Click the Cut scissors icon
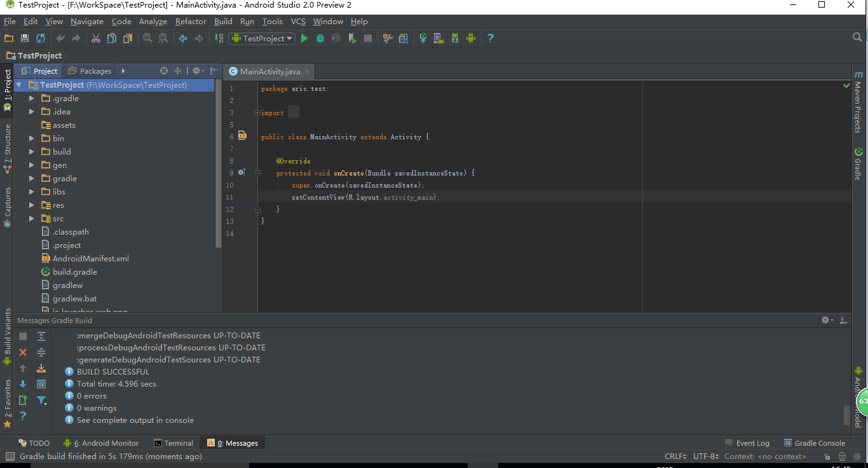868x468 pixels. (96, 38)
